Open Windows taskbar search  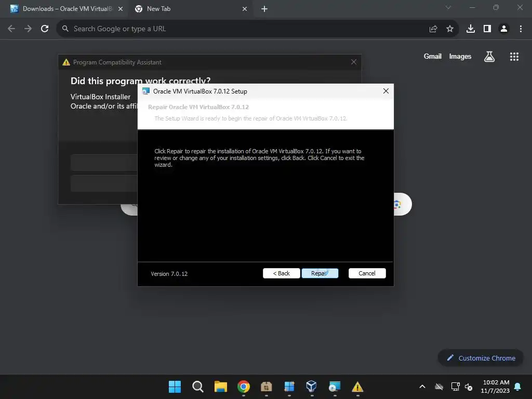(198, 387)
